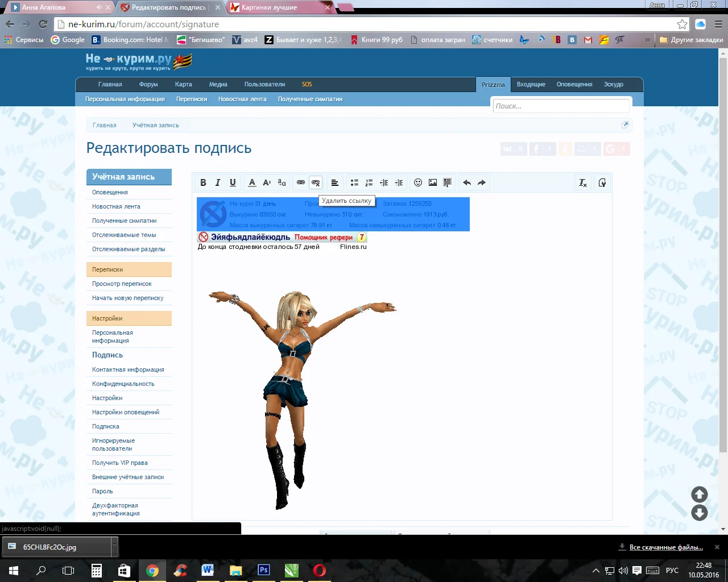Click the Не-курим.ру site logo
This screenshot has width=728, height=582.
[138, 61]
